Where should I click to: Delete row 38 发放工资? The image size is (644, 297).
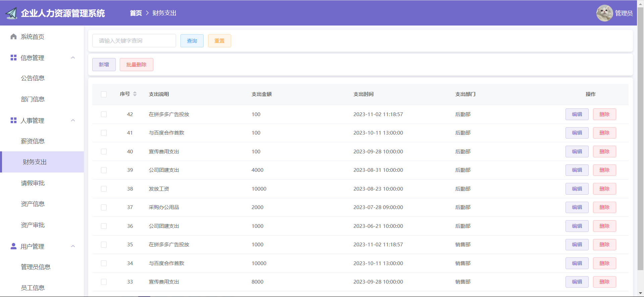click(x=604, y=189)
